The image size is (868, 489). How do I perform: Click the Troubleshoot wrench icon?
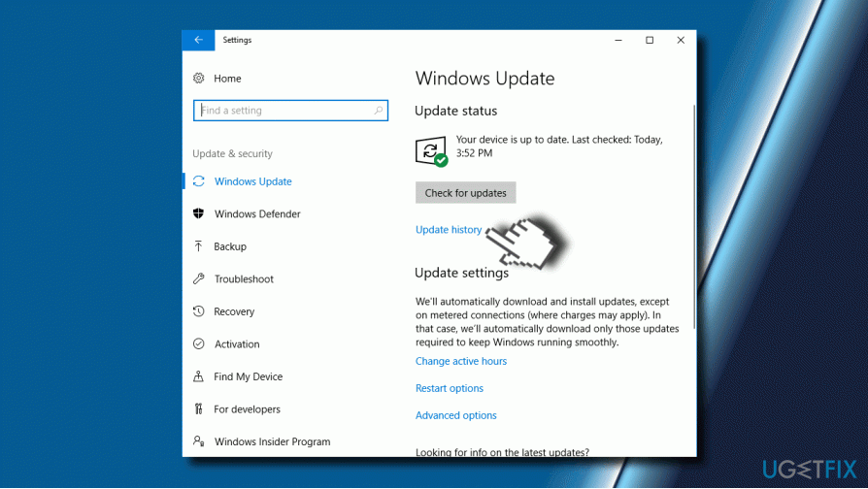point(199,278)
